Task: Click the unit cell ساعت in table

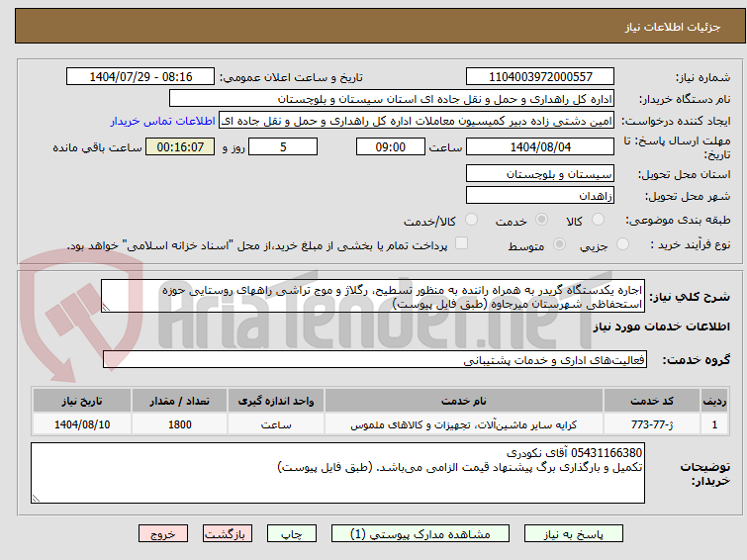Action: [276, 424]
